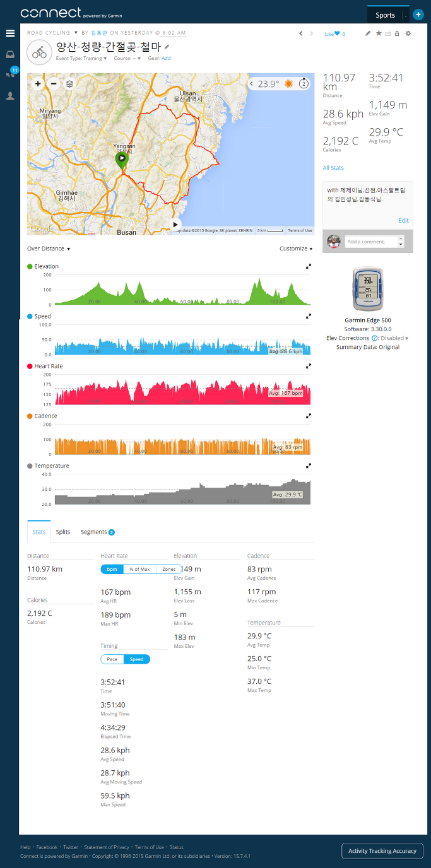This screenshot has width=431, height=868.
Task: Click Activity Tracking Accuracy button
Action: [382, 851]
